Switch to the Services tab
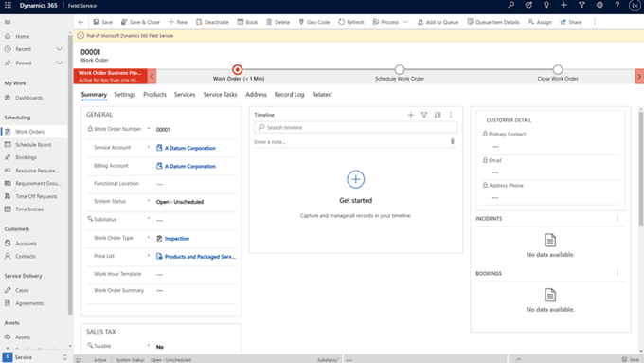 (x=185, y=94)
